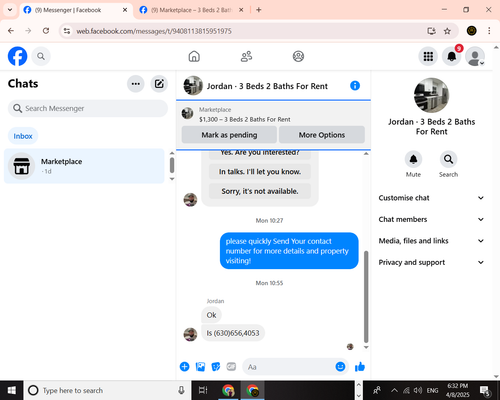Click Mark as pending button
500x400 pixels.
click(229, 135)
